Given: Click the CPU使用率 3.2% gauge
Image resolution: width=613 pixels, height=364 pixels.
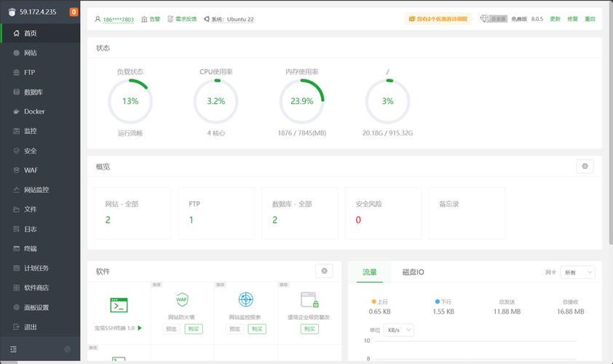Looking at the screenshot, I should [x=215, y=101].
